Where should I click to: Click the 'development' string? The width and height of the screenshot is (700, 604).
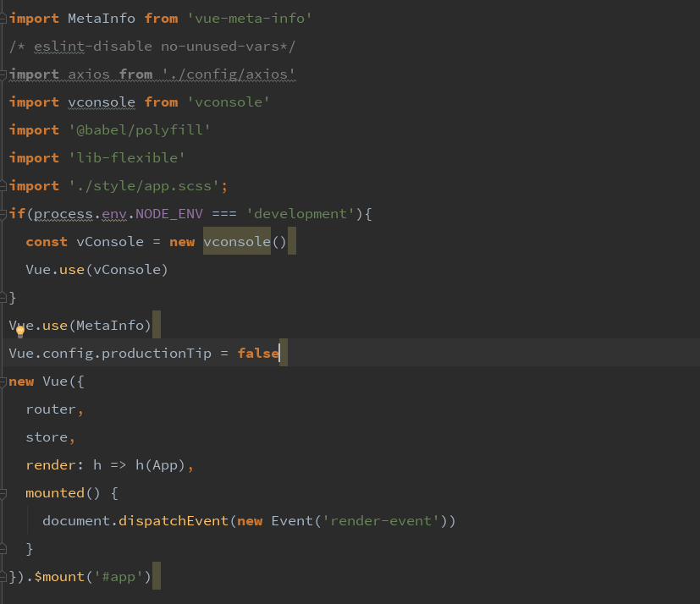click(x=300, y=214)
